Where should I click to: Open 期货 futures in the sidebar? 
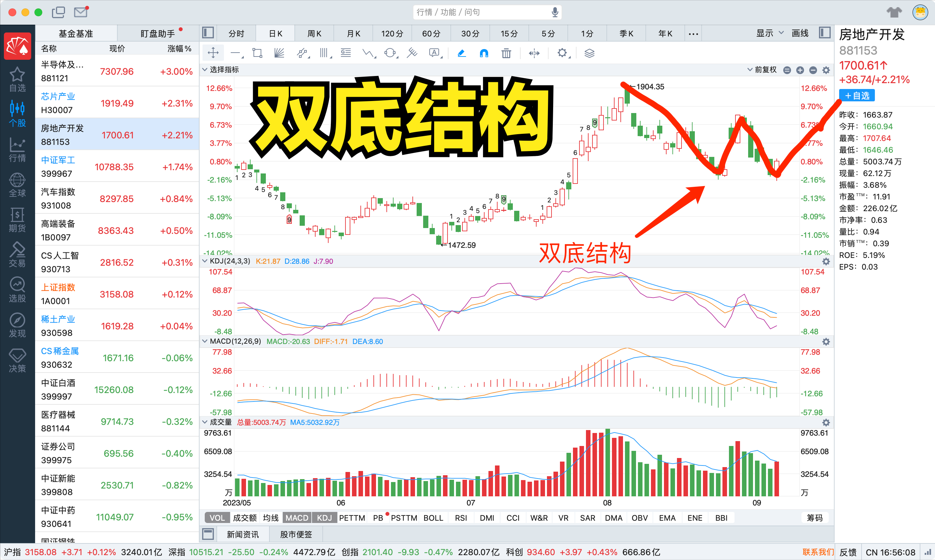(17, 220)
